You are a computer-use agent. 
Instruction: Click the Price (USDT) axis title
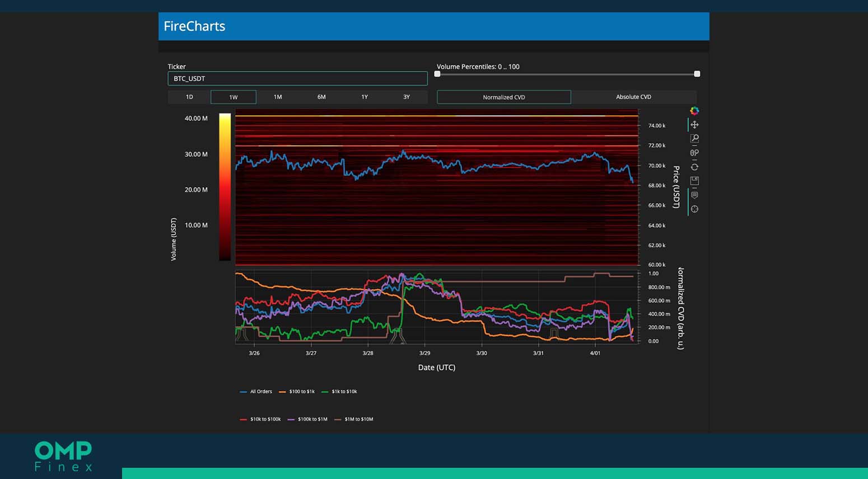tap(676, 187)
